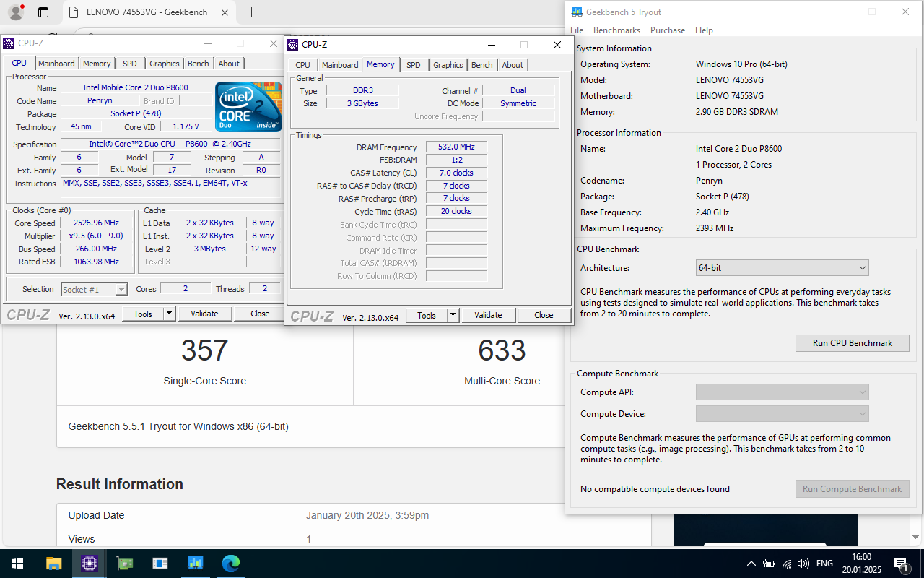
Task: Click the battery power tray icon
Action: pos(769,564)
